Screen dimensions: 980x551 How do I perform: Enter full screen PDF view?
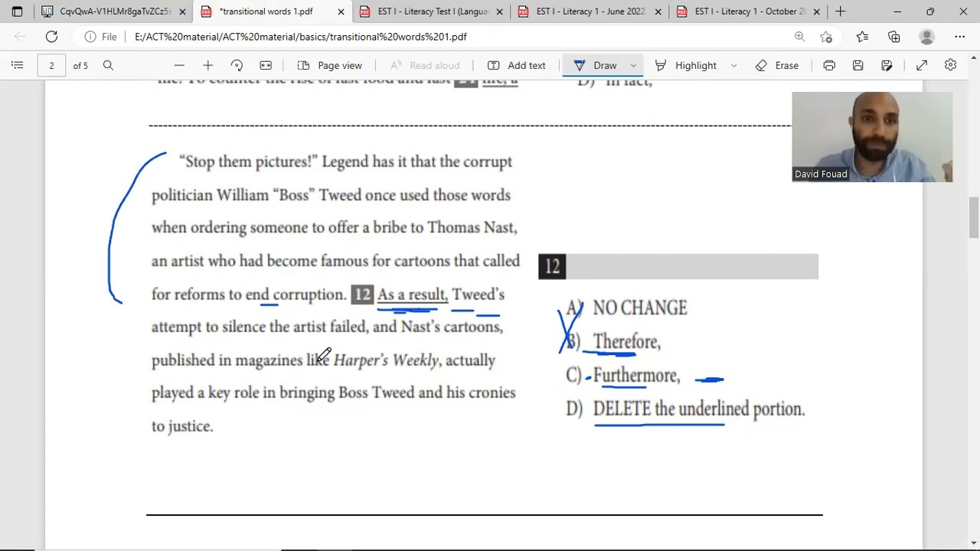click(922, 66)
